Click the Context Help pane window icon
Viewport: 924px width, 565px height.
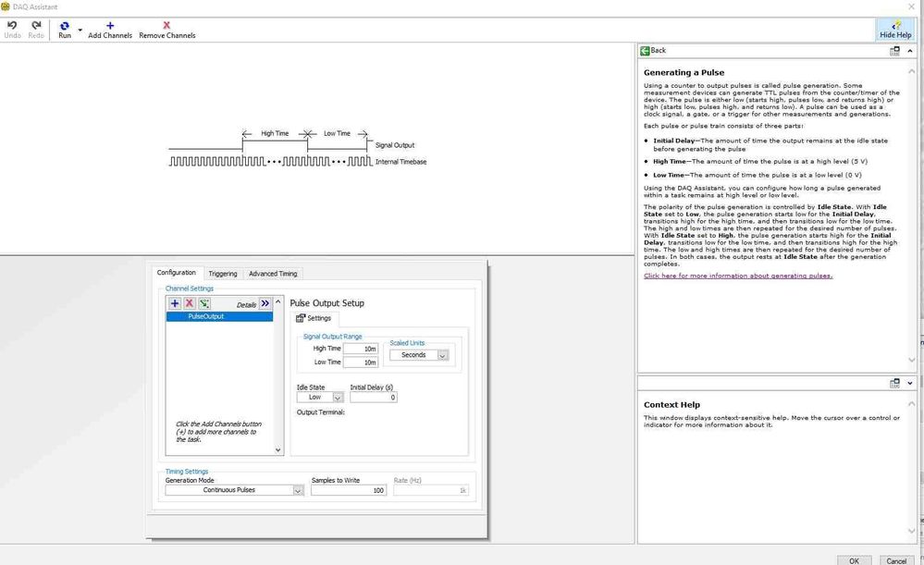(x=894, y=383)
